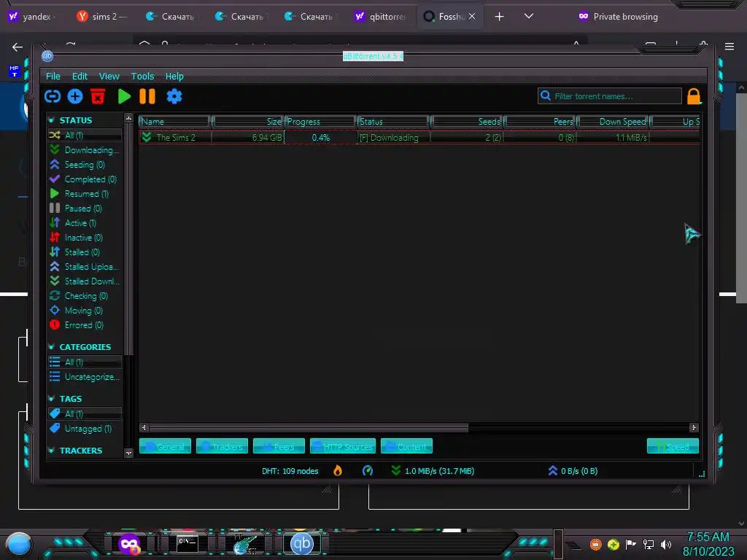This screenshot has width=747, height=560.
Task: Sort by the Down Speed column header
Action: [x=613, y=122]
